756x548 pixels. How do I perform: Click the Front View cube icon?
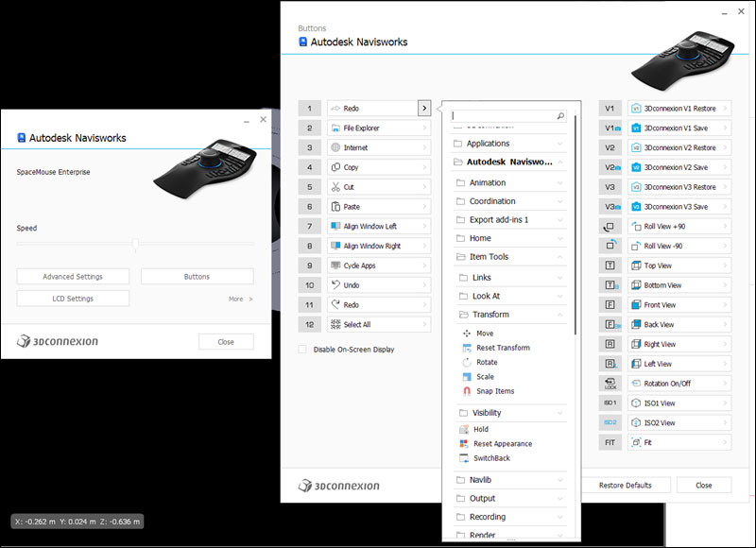pyautogui.click(x=636, y=304)
